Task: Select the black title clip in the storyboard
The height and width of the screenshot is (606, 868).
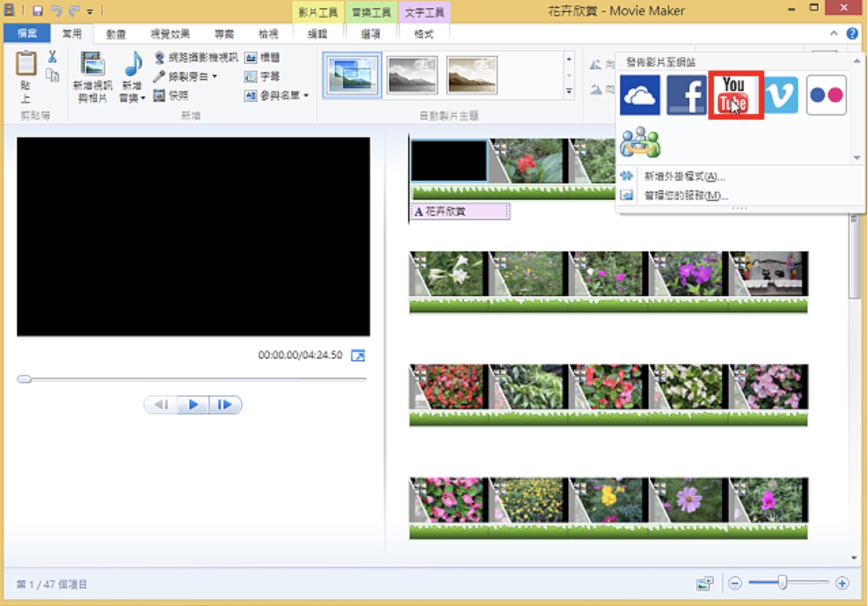Action: [449, 162]
